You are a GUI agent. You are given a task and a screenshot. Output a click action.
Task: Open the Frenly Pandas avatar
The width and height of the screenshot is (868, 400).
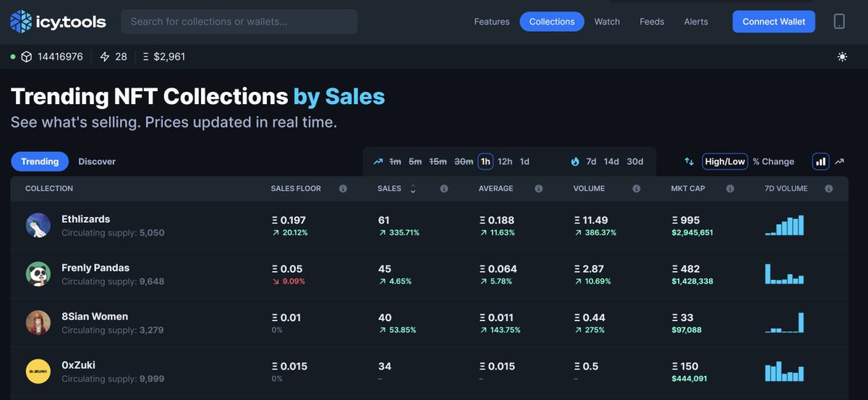(38, 274)
